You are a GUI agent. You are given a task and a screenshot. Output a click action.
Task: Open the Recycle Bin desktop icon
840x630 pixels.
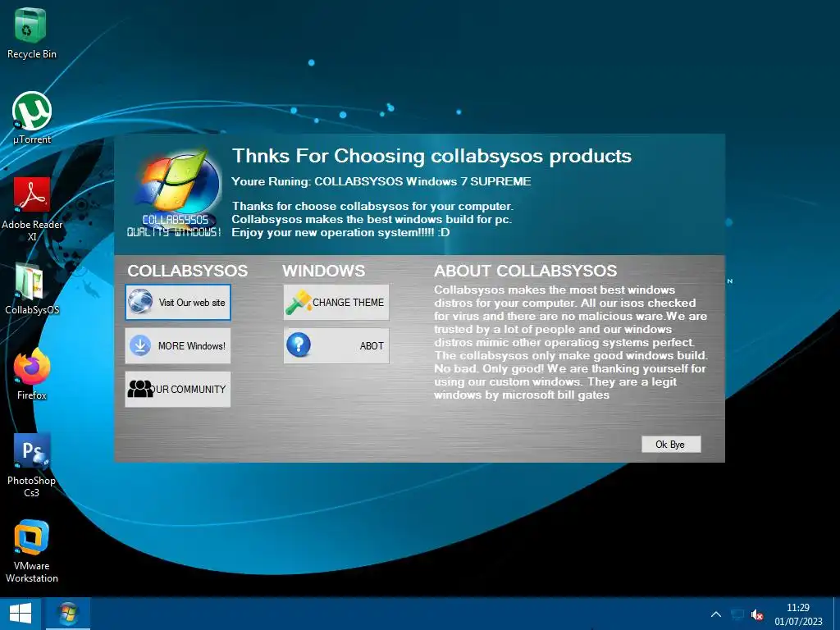pyautogui.click(x=31, y=33)
